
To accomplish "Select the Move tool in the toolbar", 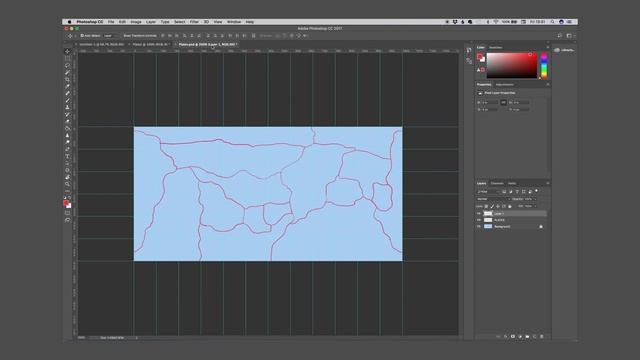I will (x=67, y=51).
